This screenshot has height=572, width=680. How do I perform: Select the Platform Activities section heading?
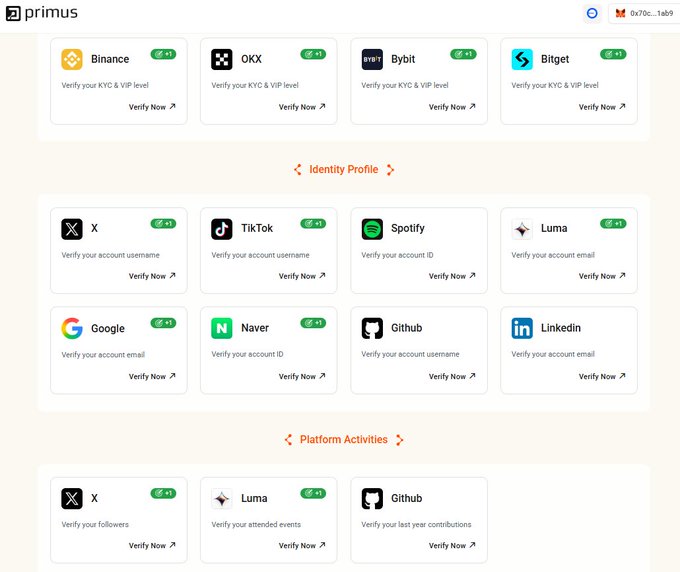tap(343, 439)
